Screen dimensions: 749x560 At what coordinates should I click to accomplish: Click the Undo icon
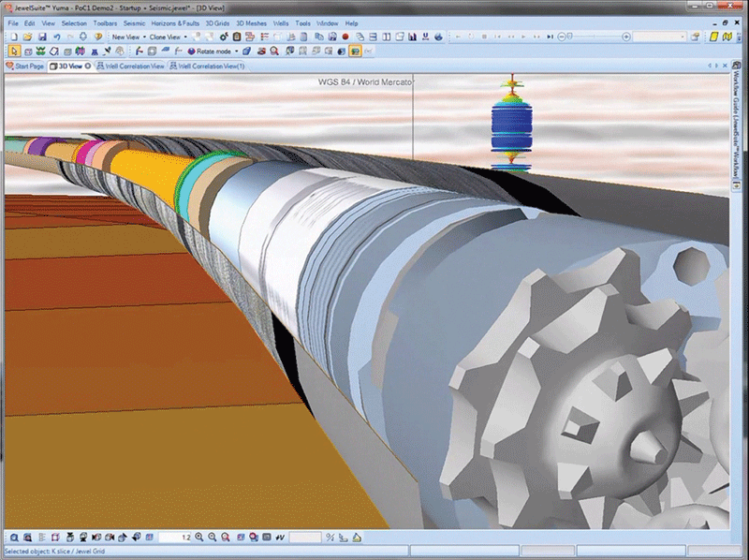[x=57, y=37]
